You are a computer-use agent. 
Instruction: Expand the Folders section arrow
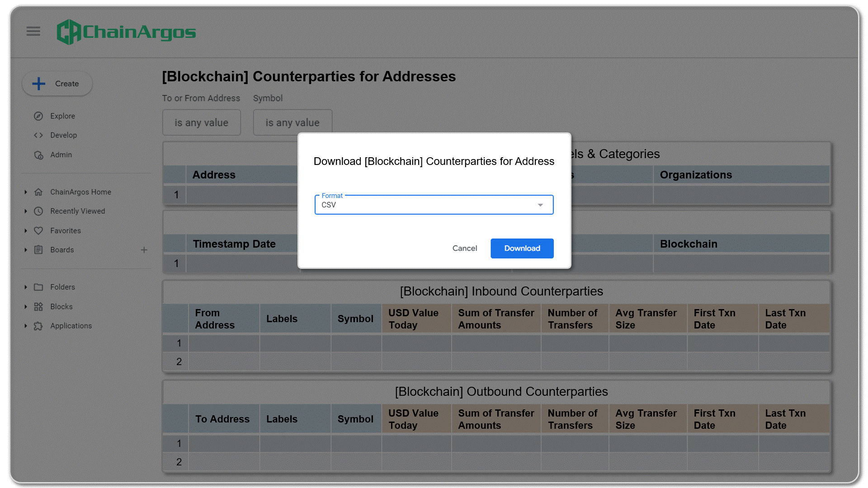tap(26, 287)
